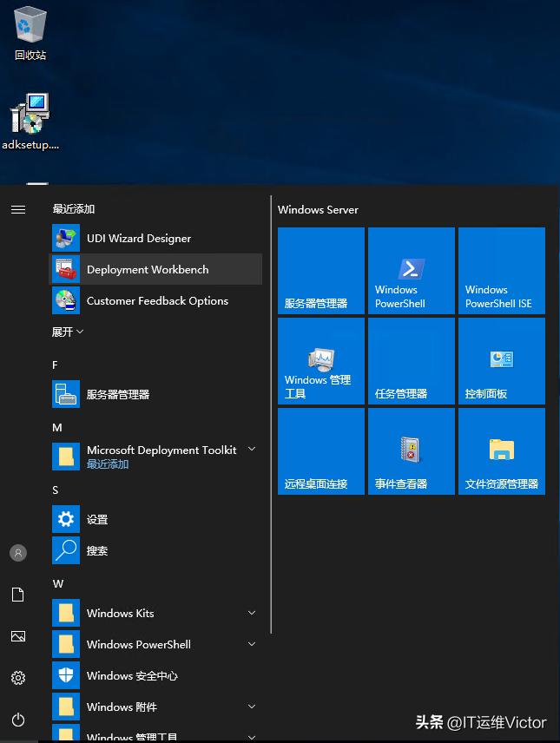Click the Power icon in Start sidebar
The width and height of the screenshot is (560, 743).
pyautogui.click(x=18, y=720)
